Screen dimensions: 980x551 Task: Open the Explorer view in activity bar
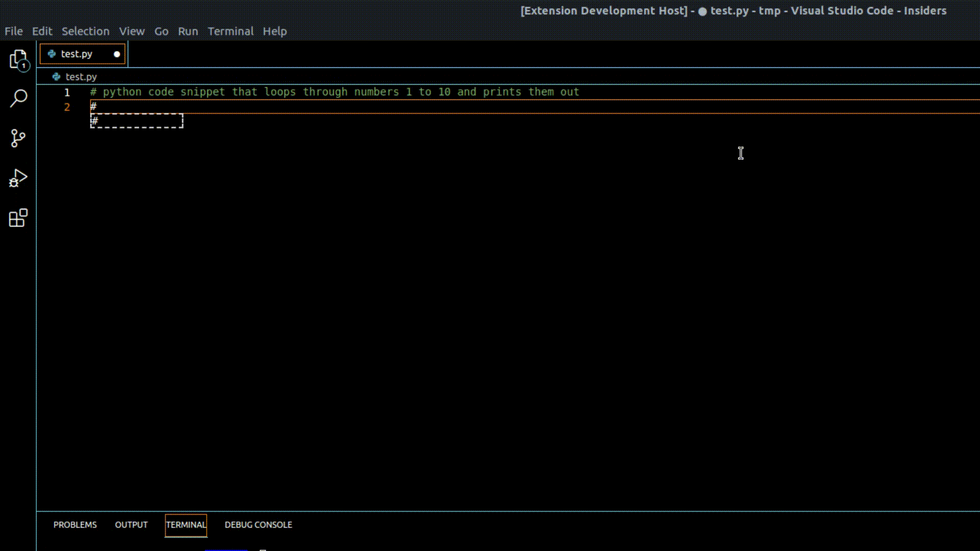tap(18, 60)
